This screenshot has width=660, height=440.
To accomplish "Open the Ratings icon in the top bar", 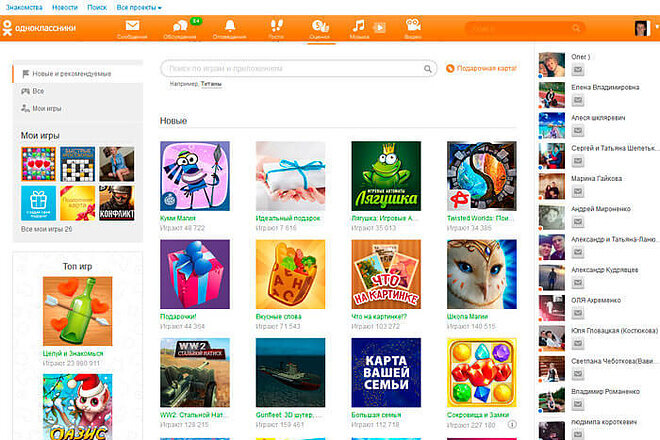I will coord(320,28).
